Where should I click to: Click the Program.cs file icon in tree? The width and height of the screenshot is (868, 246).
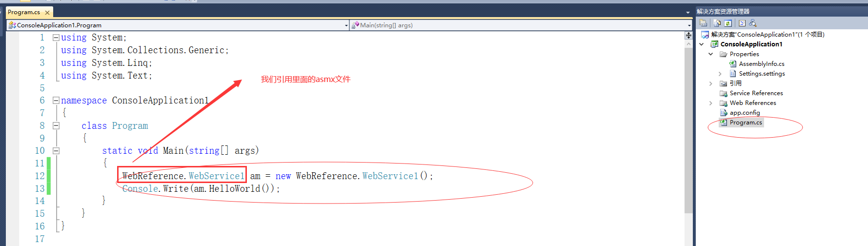(x=724, y=123)
